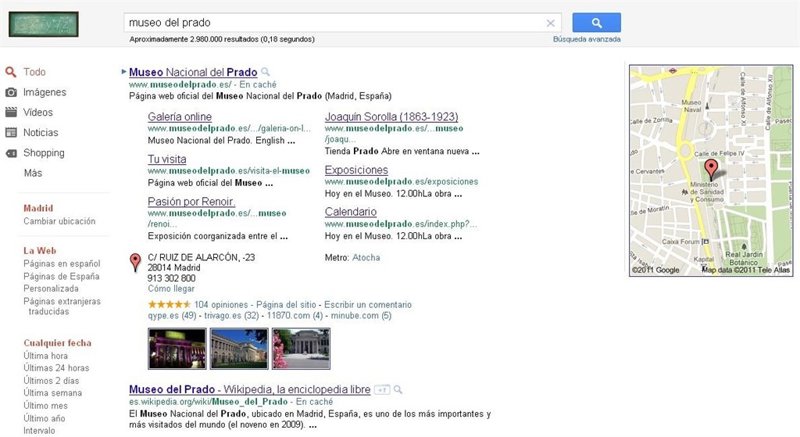Viewport: 800px width, 437px height.
Task: Open Pasión por Renoir sitelink
Action: pos(191,201)
